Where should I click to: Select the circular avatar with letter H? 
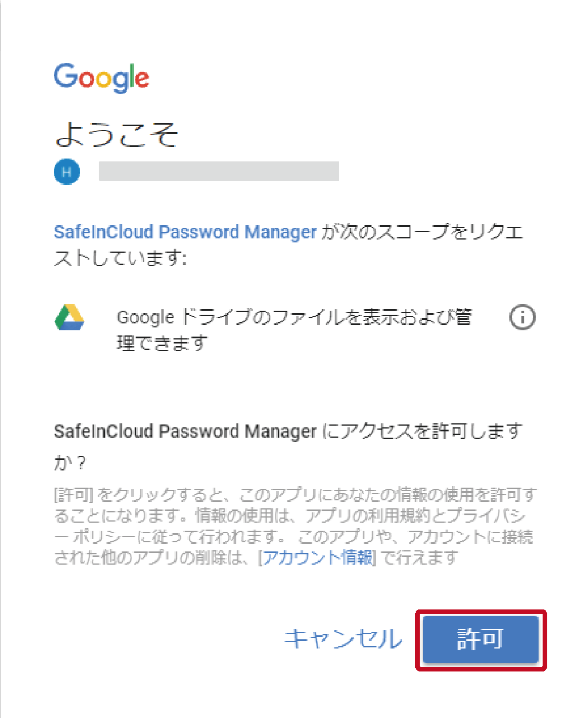click(x=67, y=171)
